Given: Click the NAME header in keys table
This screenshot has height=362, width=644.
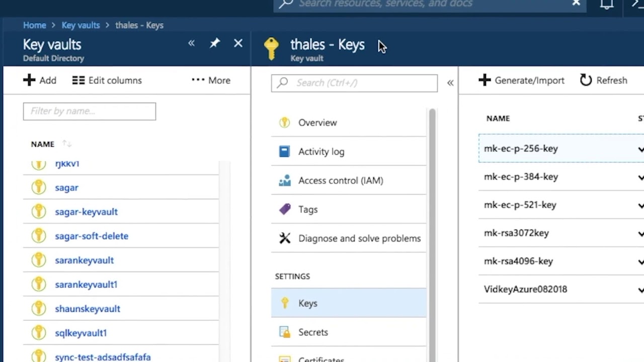Looking at the screenshot, I should pyautogui.click(x=498, y=119).
